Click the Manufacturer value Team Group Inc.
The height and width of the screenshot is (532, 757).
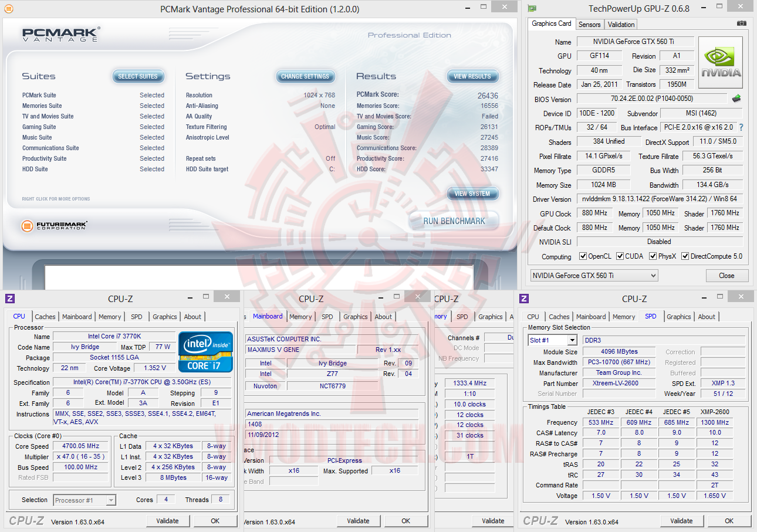tap(619, 373)
